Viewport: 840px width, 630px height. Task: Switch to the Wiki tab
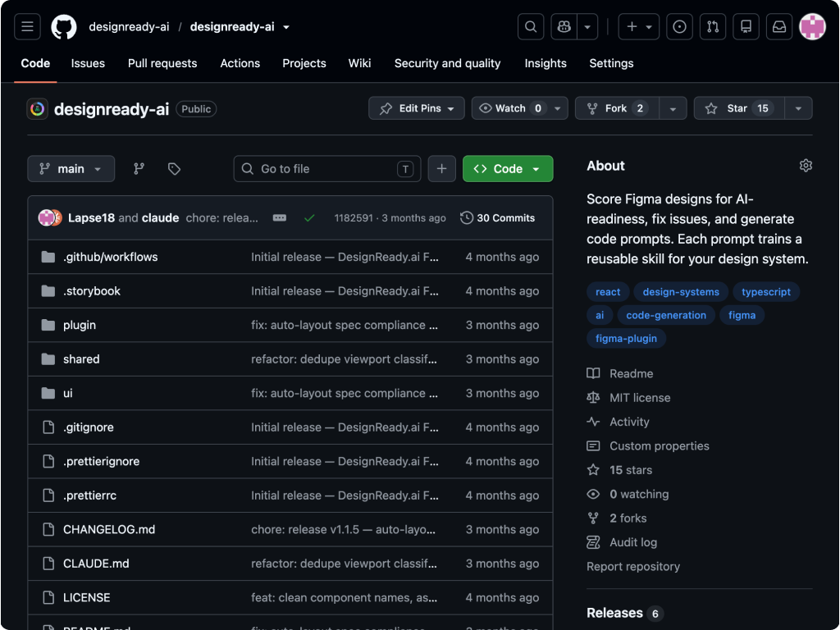click(359, 63)
